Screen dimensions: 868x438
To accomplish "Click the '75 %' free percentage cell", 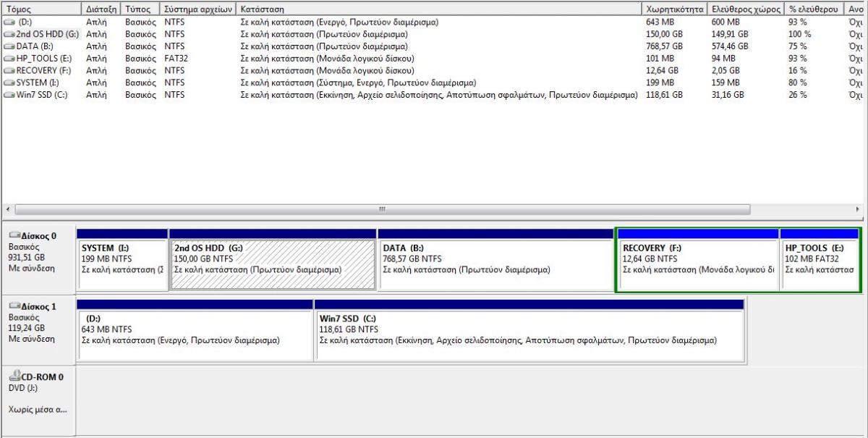I will [797, 46].
